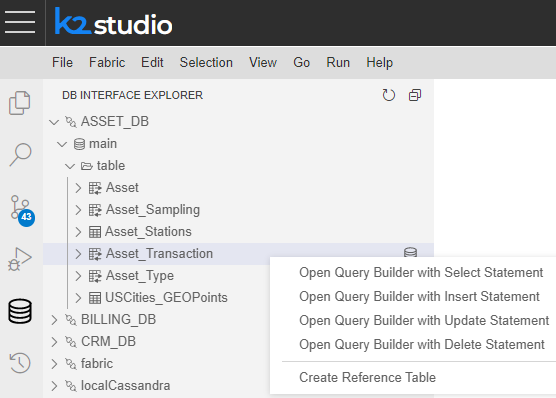Viewport: 556px width, 398px height.
Task: Open Source Control with 43 badge
Action: coord(21,211)
